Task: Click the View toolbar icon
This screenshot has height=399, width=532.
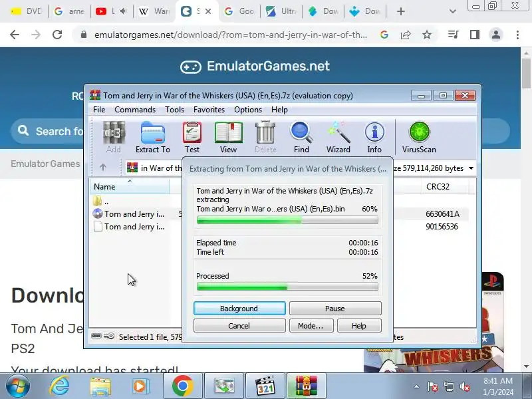Action: pyautogui.click(x=228, y=138)
